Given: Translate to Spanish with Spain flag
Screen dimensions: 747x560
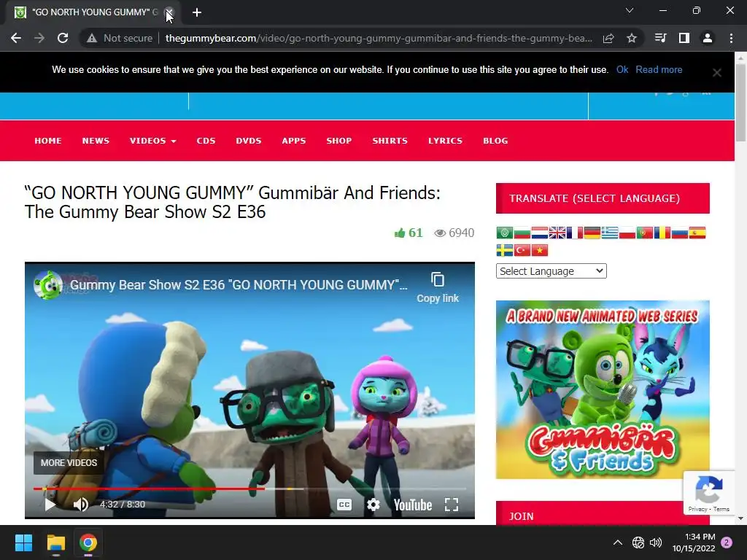Looking at the screenshot, I should [x=697, y=233].
